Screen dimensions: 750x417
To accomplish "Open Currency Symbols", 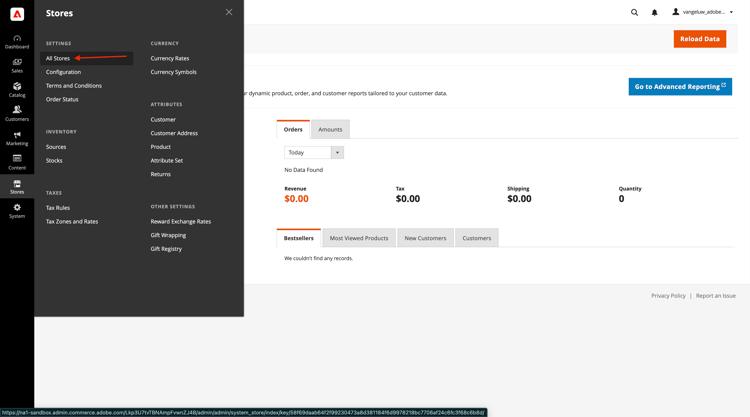I will (x=174, y=72).
